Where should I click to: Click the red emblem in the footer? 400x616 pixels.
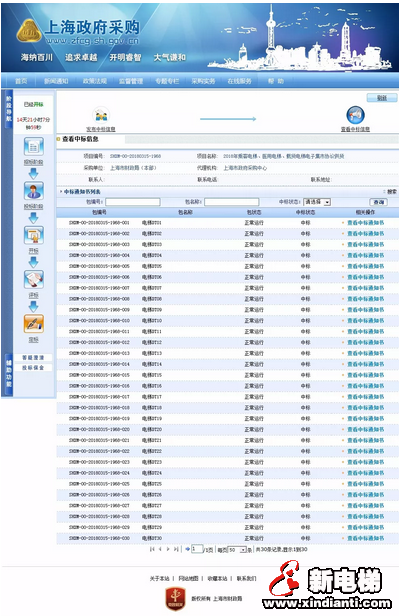[175, 599]
